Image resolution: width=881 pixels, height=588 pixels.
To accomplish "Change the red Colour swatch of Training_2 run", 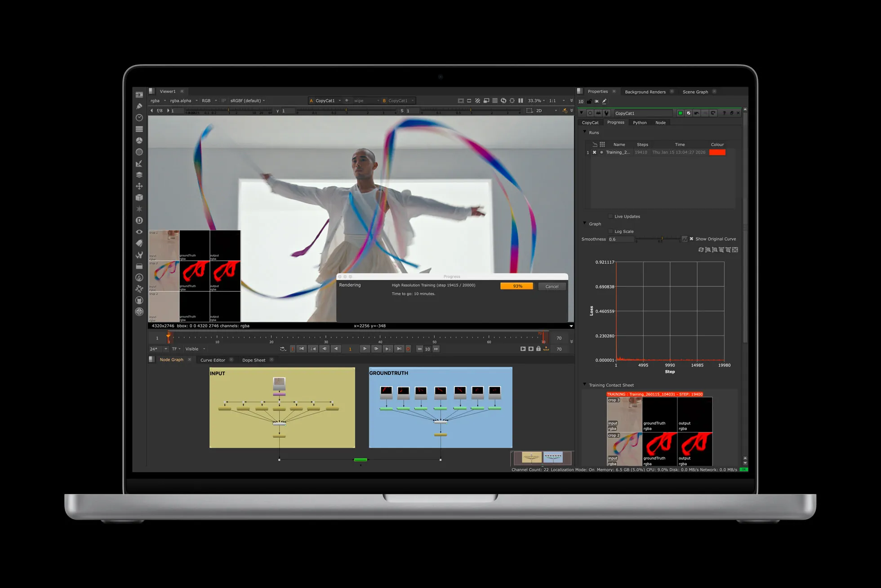I will (x=717, y=152).
